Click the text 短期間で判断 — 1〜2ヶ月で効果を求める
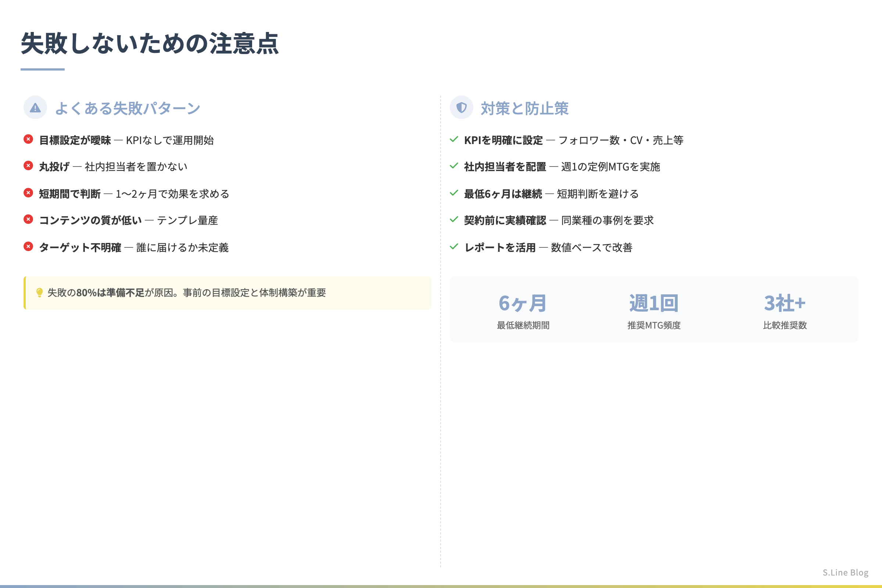This screenshot has width=882, height=588. pos(134,194)
